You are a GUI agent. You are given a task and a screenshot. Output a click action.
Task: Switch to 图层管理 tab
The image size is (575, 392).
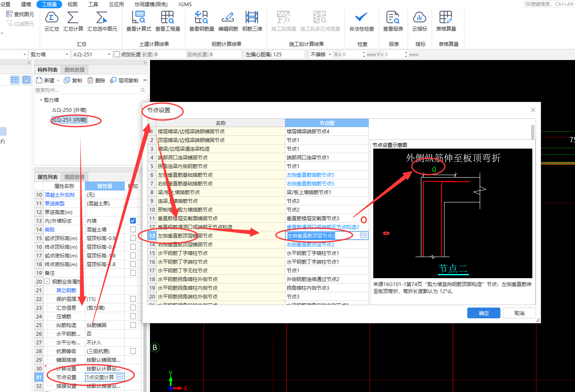pos(75,177)
